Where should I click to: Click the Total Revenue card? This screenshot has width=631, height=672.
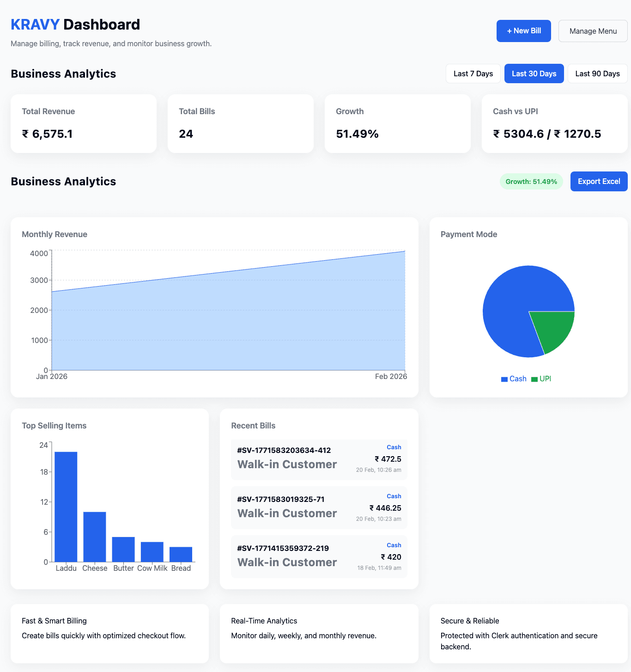click(83, 123)
